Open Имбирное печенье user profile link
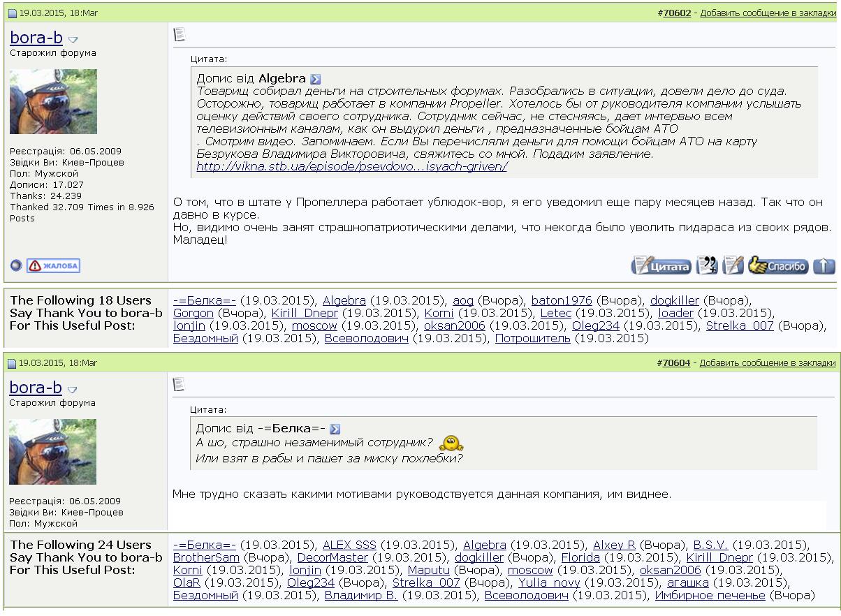Viewport: 841px width, 616px height. 710,595
